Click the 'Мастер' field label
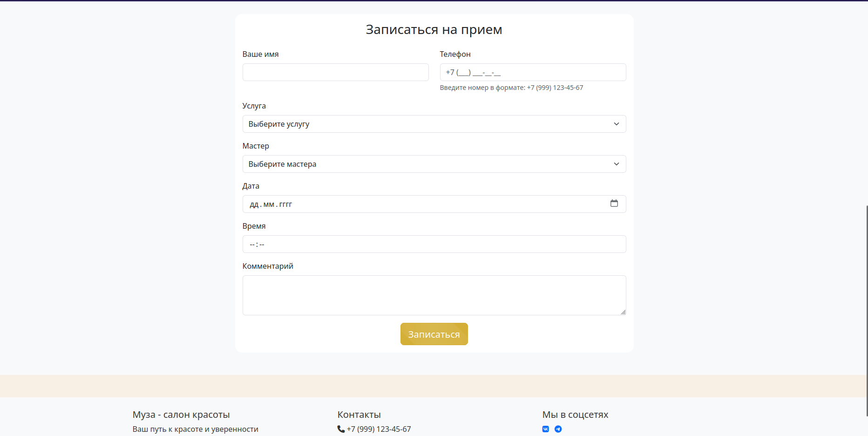The image size is (868, 436). 256,146
